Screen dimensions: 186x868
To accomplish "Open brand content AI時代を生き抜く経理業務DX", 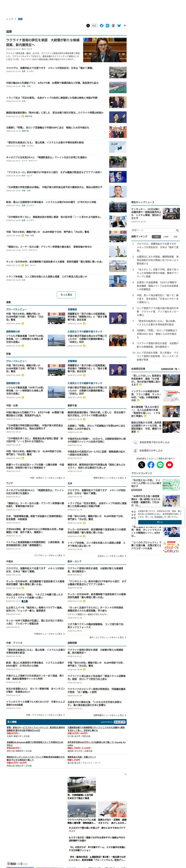I will [146, 500].
